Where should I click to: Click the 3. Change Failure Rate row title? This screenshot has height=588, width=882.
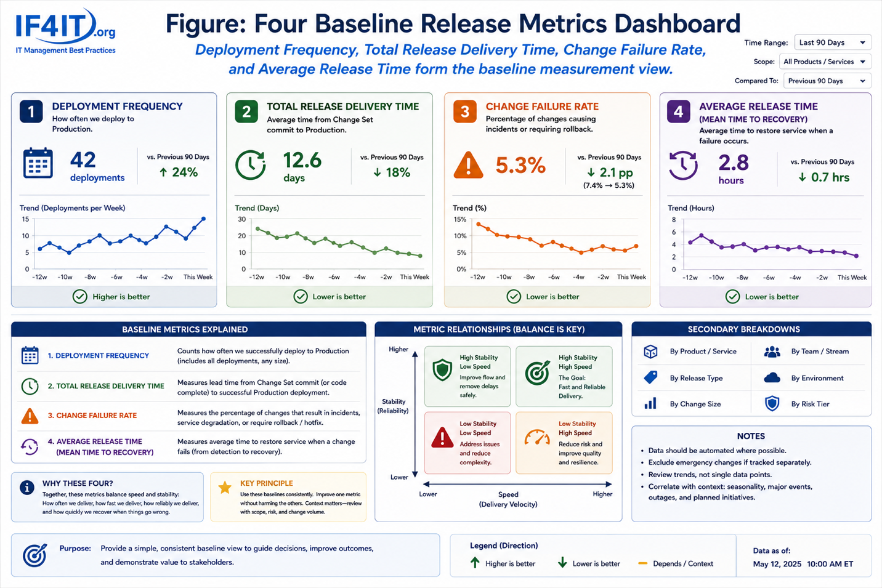pyautogui.click(x=92, y=416)
